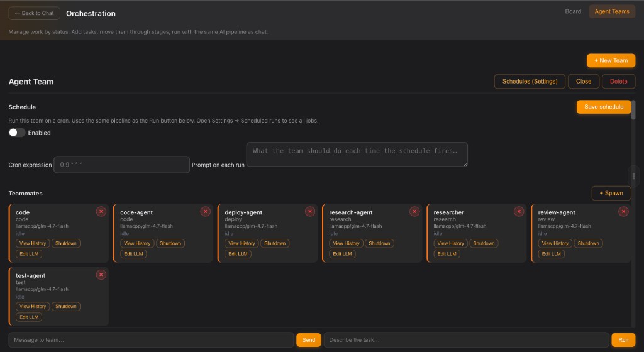Edit LLM for code-agent

133,254
